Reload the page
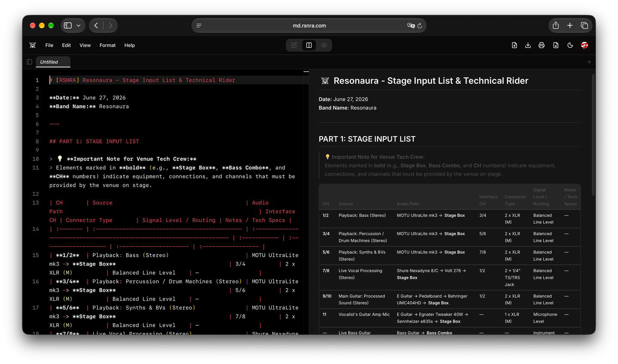The image size is (618, 364). point(420,25)
